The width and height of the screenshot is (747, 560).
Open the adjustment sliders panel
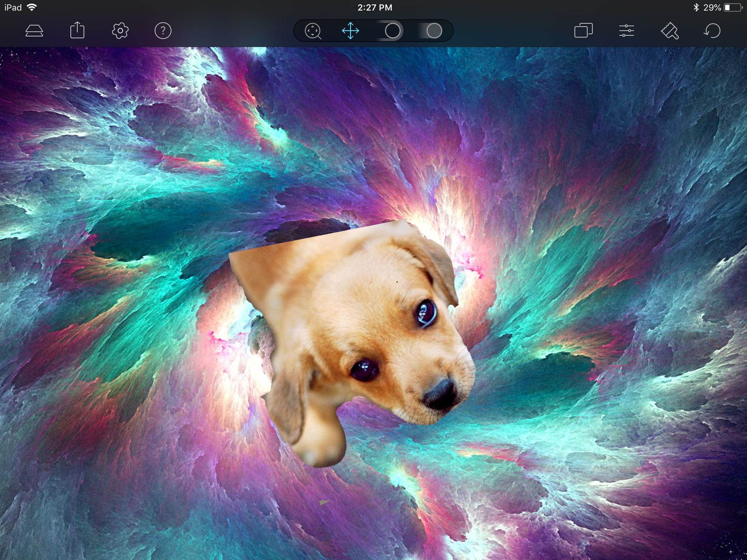pyautogui.click(x=626, y=31)
